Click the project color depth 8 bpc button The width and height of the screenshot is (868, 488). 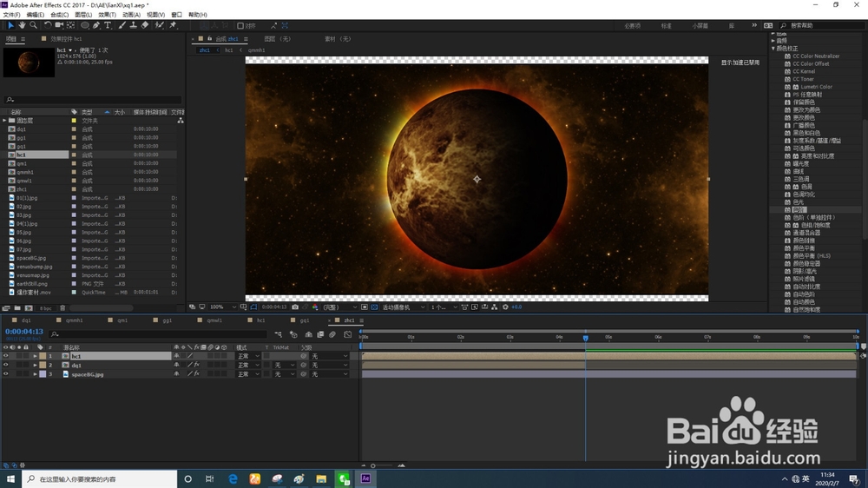[x=45, y=308]
